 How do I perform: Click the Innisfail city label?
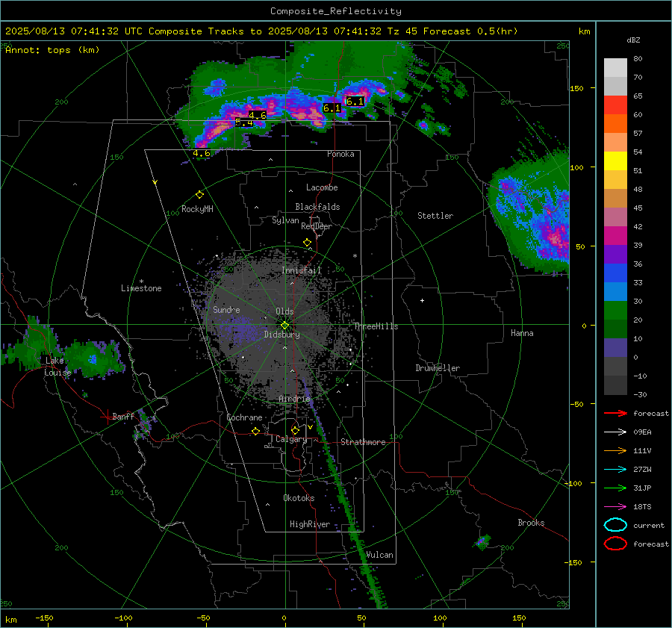(x=302, y=270)
